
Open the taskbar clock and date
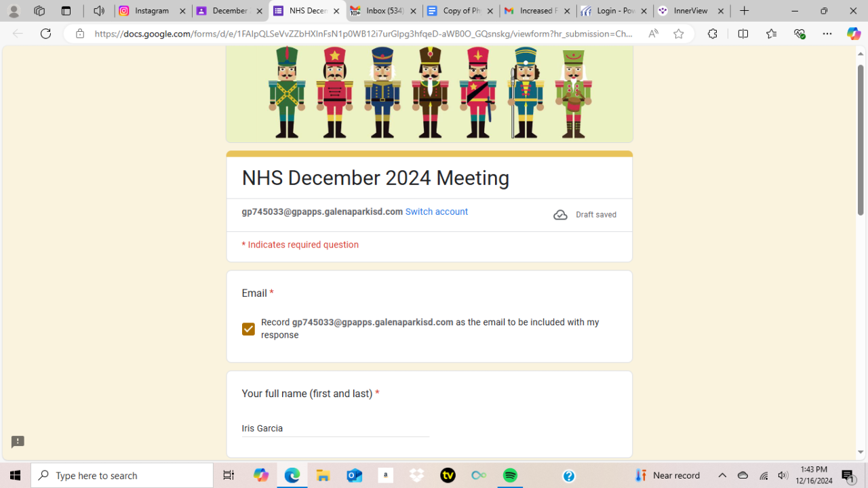click(814, 475)
